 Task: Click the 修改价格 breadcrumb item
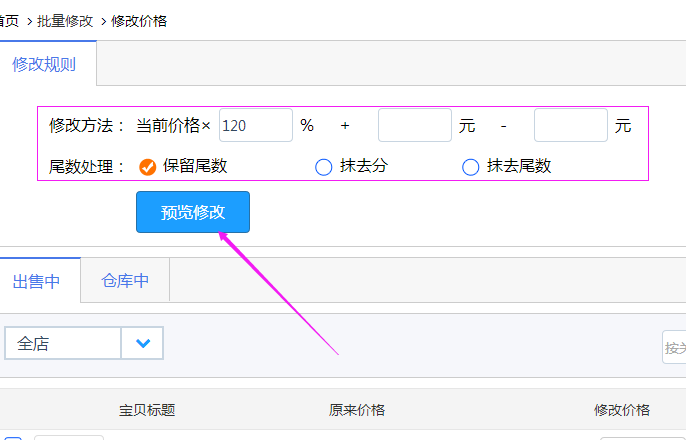(x=139, y=21)
